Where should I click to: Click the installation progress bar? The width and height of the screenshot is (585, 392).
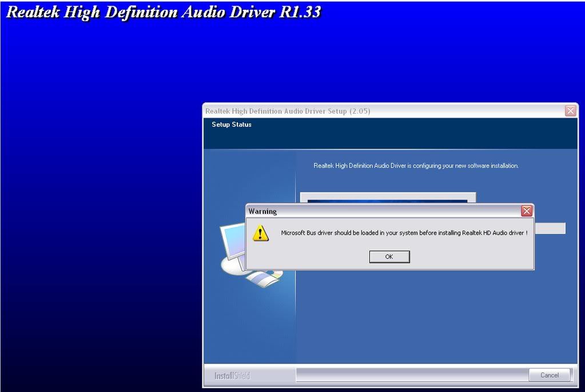coord(388,197)
